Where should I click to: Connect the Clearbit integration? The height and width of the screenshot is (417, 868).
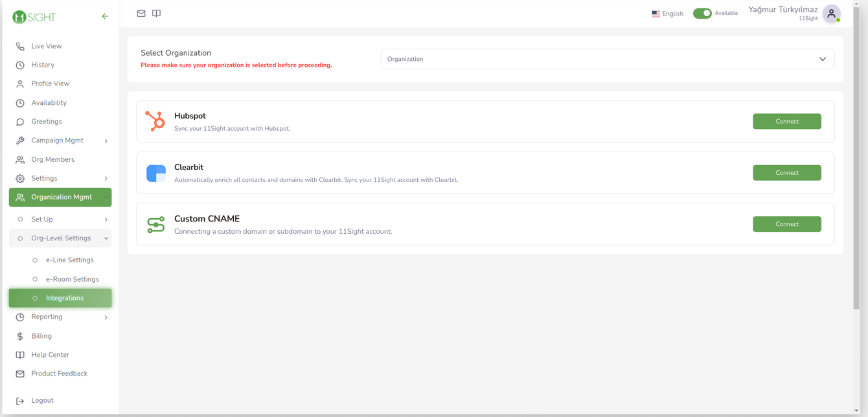tap(787, 173)
